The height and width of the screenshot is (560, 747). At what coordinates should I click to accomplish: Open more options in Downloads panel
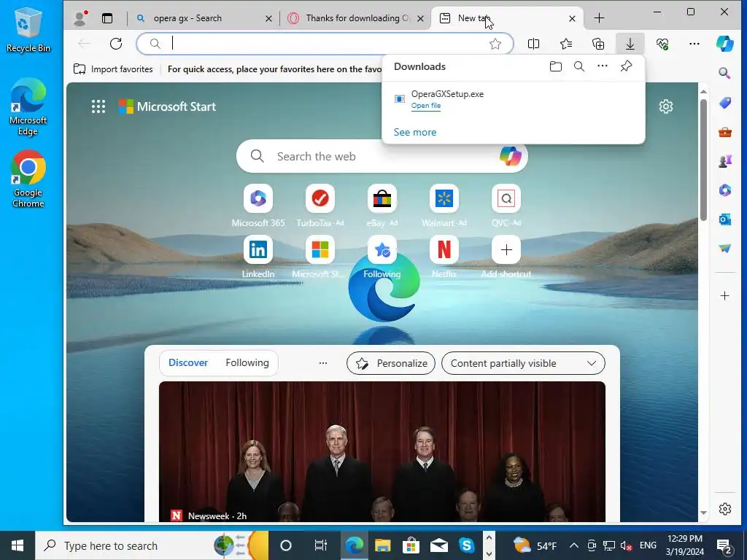tap(602, 66)
